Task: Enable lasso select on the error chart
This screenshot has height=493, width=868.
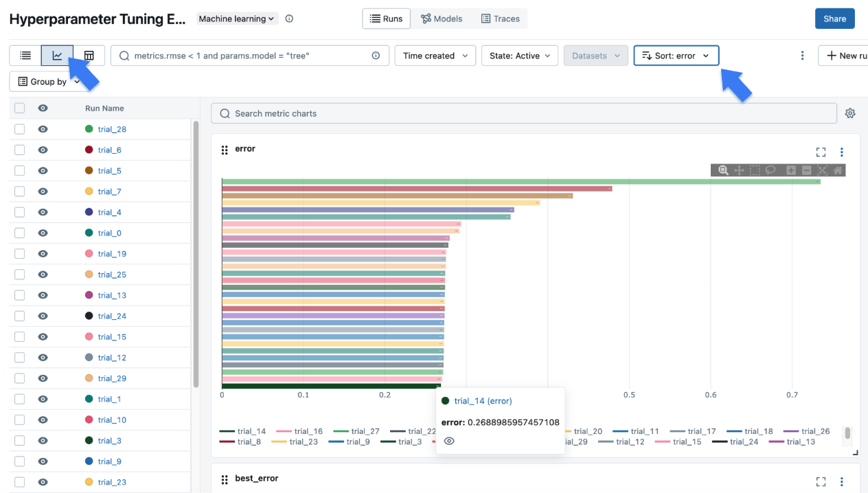Action: point(770,170)
